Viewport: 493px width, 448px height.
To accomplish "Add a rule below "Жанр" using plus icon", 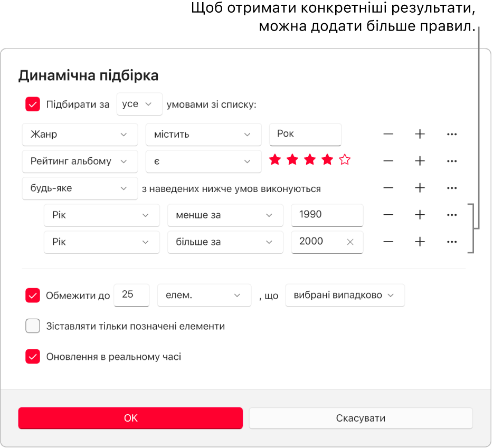I will [x=420, y=135].
